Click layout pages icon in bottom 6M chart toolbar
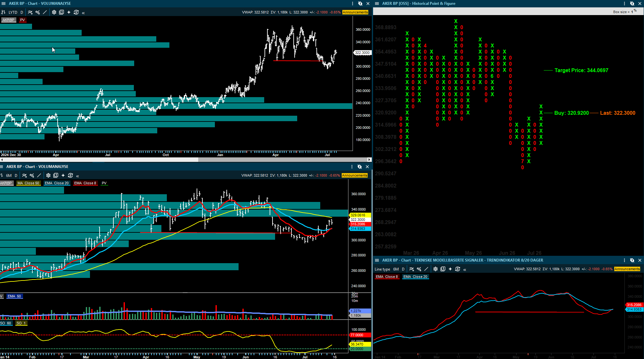 (x=56, y=175)
